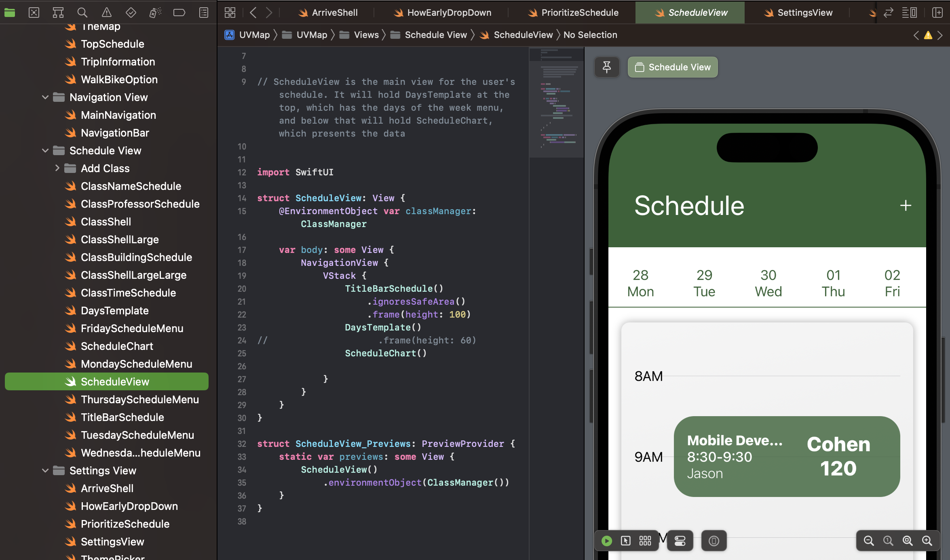Zoom the canvas preview to fit
The height and width of the screenshot is (560, 950).
pos(908,541)
